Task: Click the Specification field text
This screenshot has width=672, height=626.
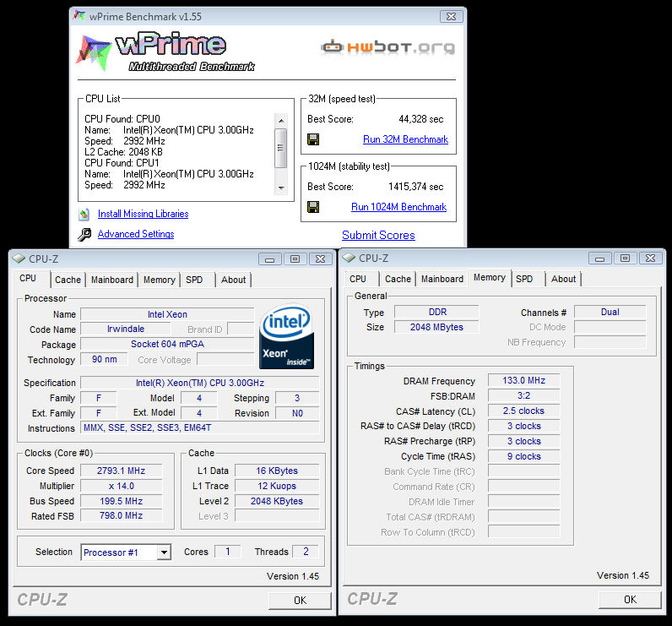Action: tap(200, 383)
